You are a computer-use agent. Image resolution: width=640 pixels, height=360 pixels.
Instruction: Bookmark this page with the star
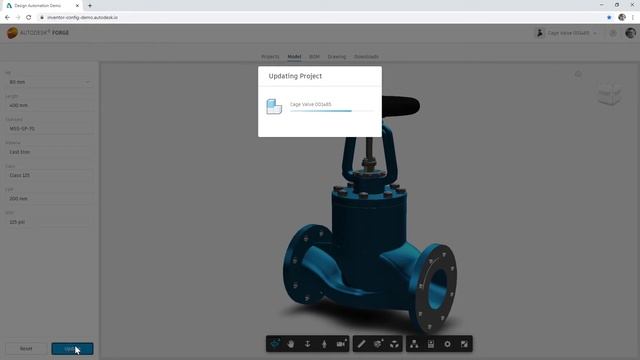coord(609,18)
